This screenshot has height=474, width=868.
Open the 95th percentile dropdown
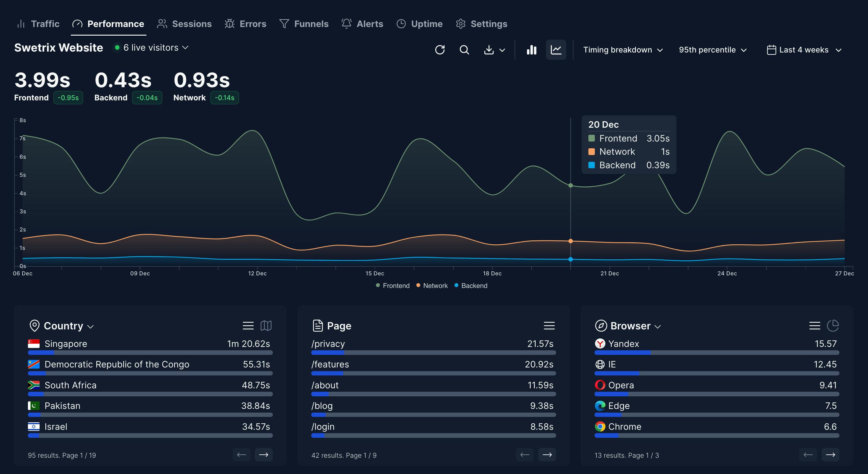(713, 50)
